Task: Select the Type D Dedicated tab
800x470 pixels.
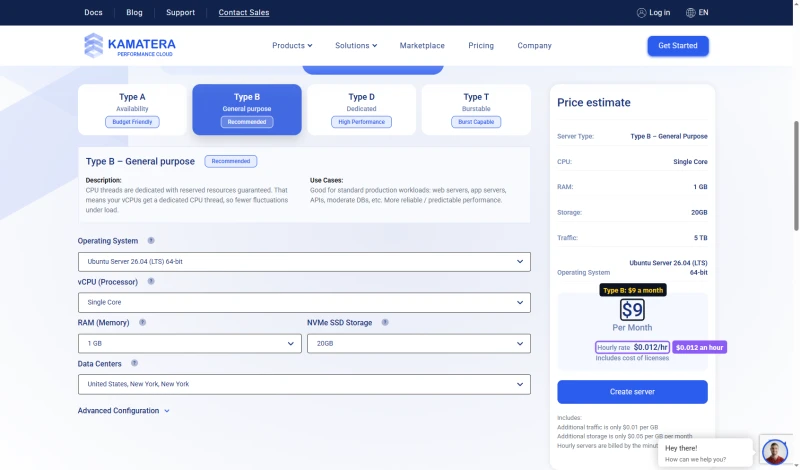Action: [361, 110]
